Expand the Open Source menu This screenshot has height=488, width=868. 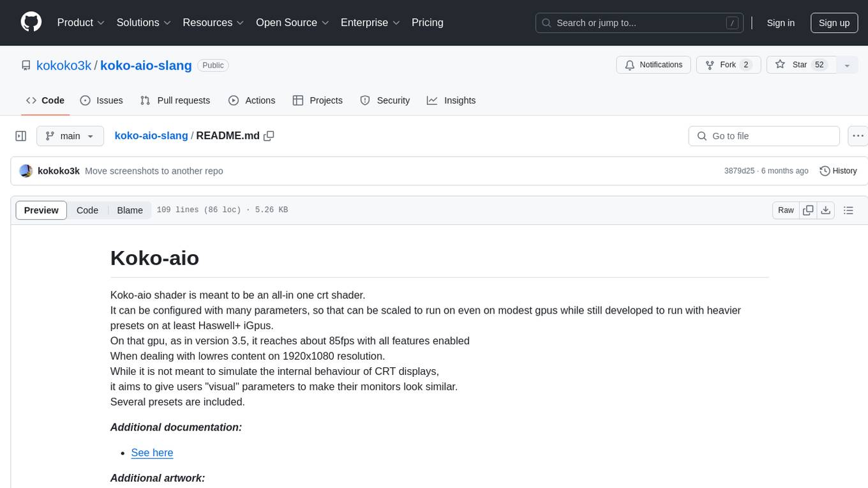tap(292, 22)
